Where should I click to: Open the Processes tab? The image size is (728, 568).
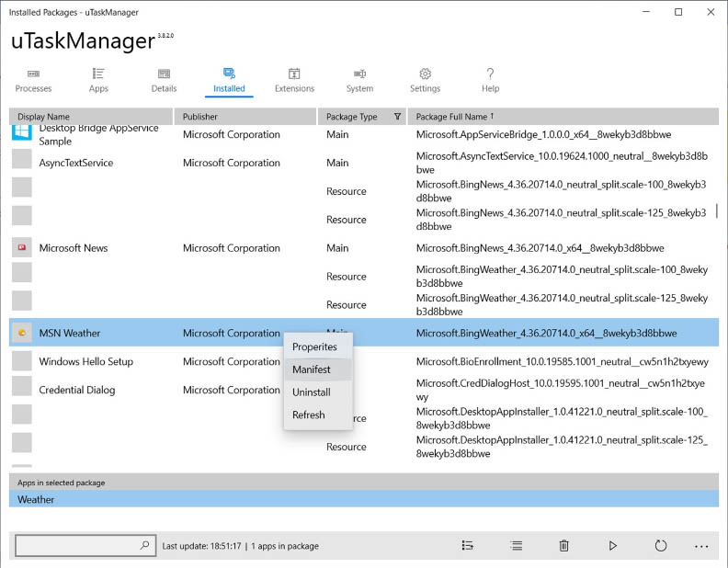point(33,80)
